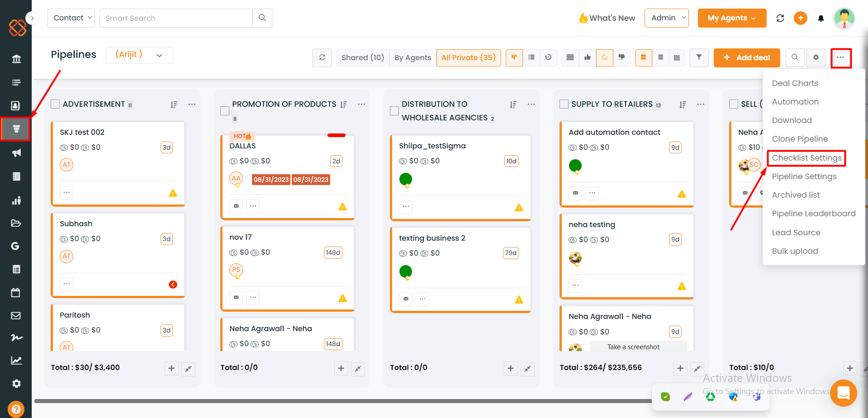Open Distribution to Wholesale column three-dot menu
The height and width of the screenshot is (418, 868).
pos(531,104)
